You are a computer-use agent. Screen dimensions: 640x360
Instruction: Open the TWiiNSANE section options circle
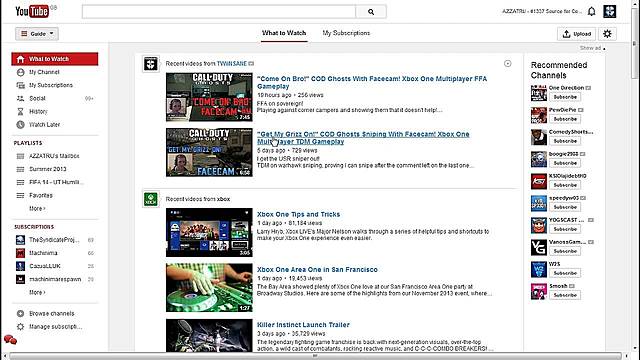pyautogui.click(x=507, y=63)
